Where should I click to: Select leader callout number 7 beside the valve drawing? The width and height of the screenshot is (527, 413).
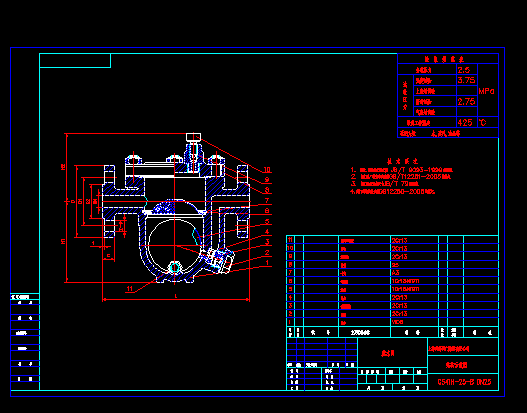[267, 201]
